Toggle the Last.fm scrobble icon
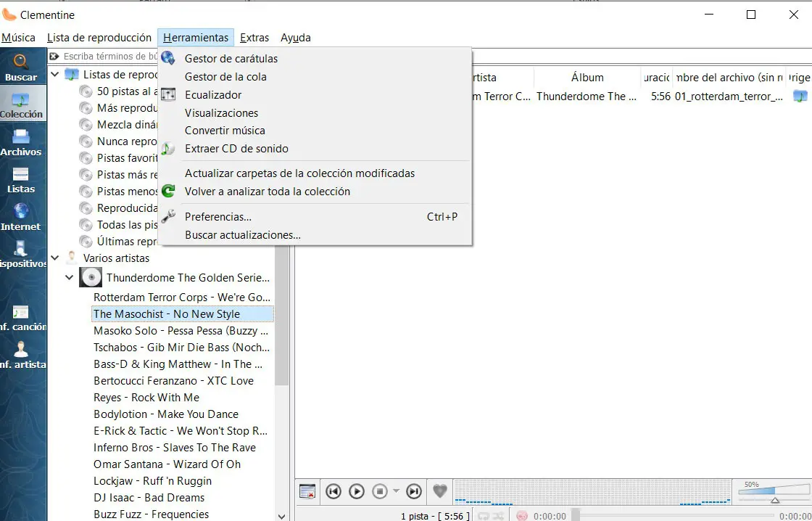This screenshot has width=812, height=521. [522, 517]
